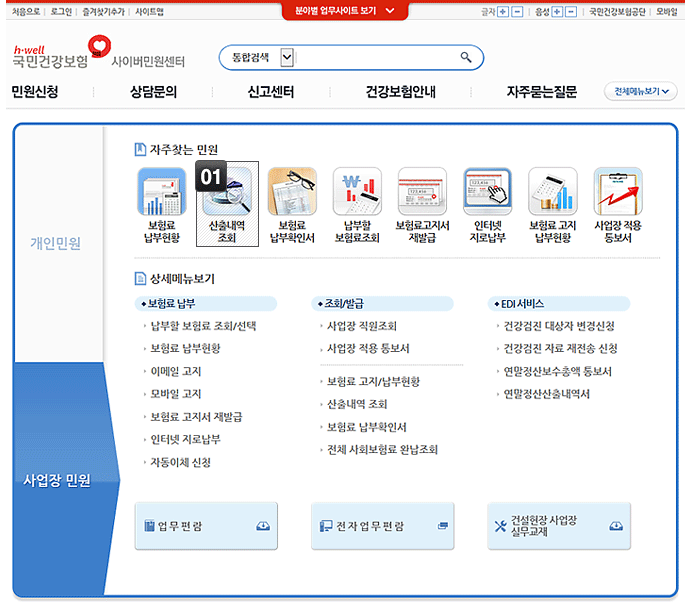Open 보험료 납부확인서 list link
690x608 pixels.
click(367, 427)
